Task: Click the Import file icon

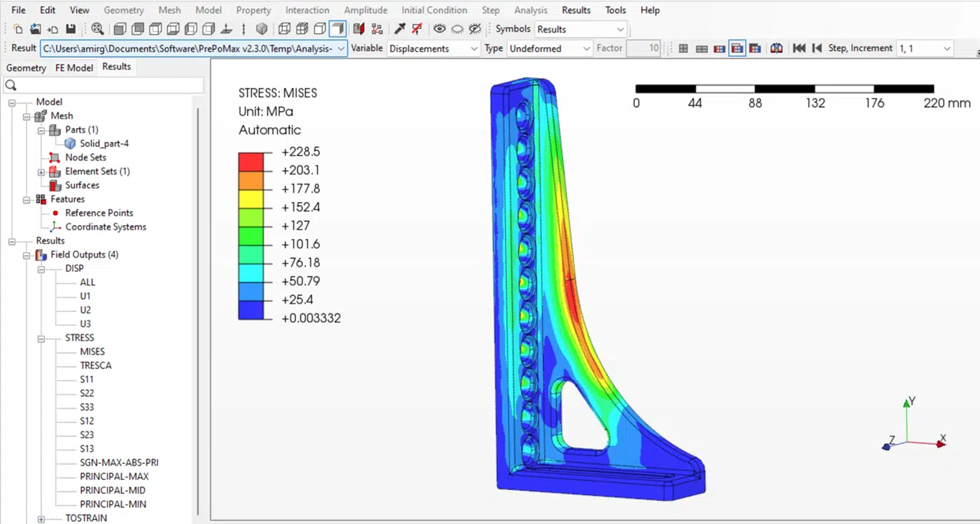Action: 52,29
